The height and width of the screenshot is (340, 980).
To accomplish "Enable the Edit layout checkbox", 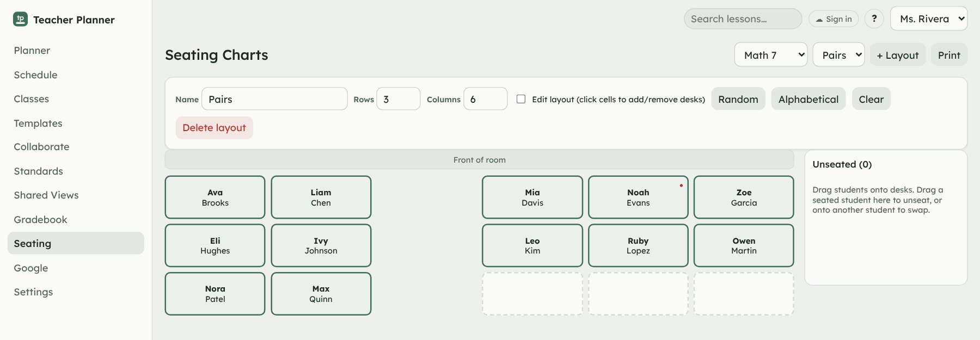I will tap(521, 99).
